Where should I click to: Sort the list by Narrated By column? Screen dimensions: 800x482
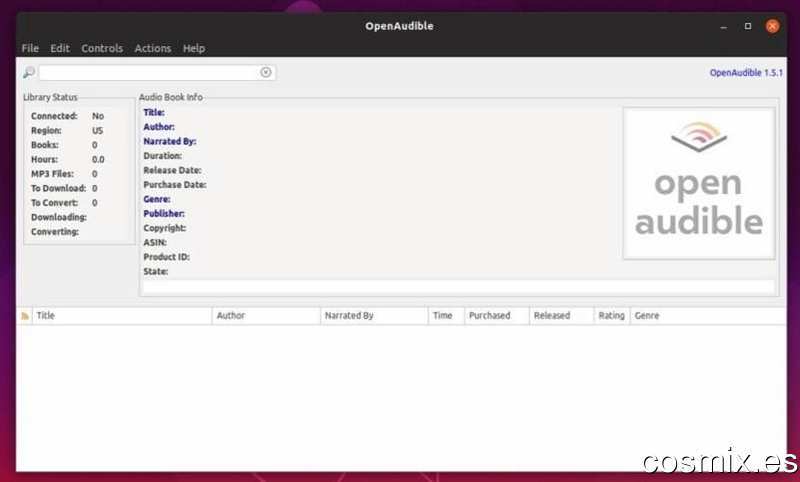(x=374, y=316)
